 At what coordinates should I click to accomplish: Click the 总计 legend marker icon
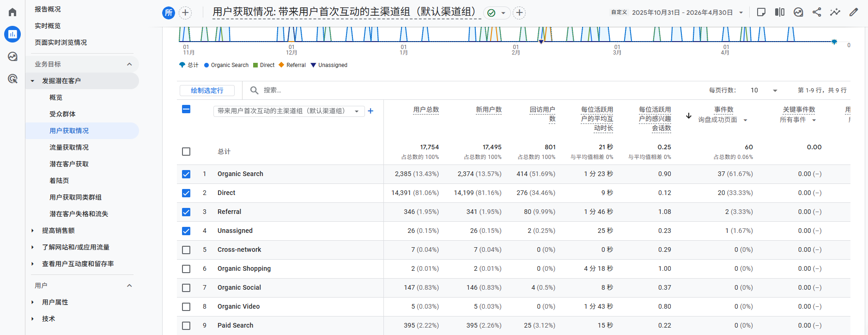182,65
